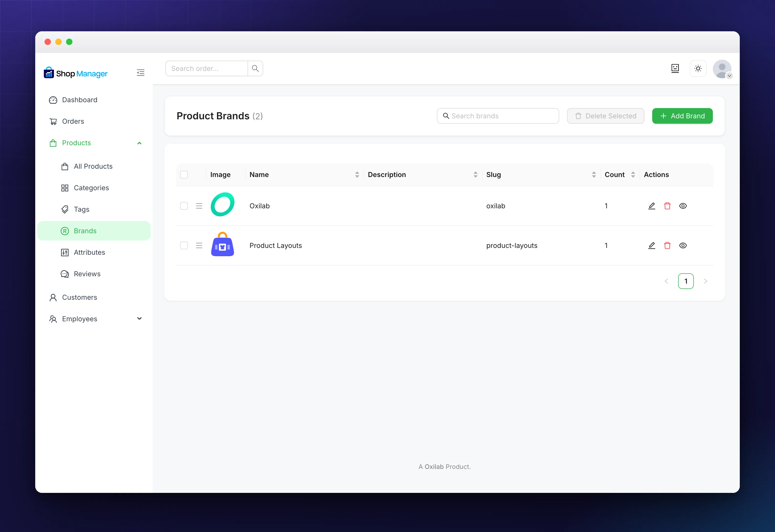
Task: Tick the Product Layouts row checkbox
Action: coord(184,246)
